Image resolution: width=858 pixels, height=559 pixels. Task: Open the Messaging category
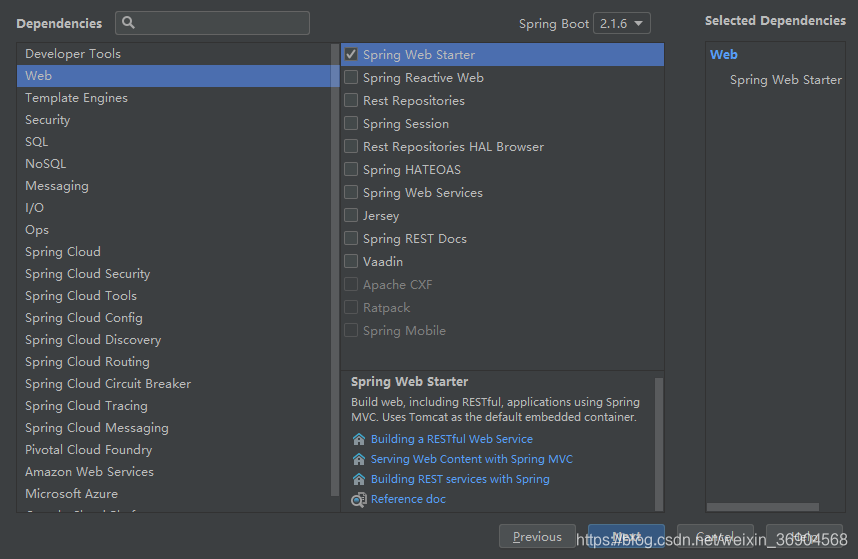point(174,185)
